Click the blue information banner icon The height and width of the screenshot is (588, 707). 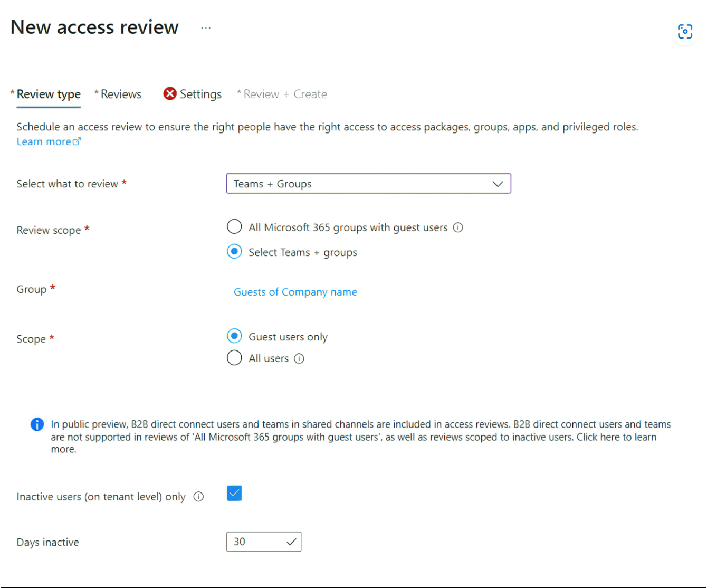37,424
